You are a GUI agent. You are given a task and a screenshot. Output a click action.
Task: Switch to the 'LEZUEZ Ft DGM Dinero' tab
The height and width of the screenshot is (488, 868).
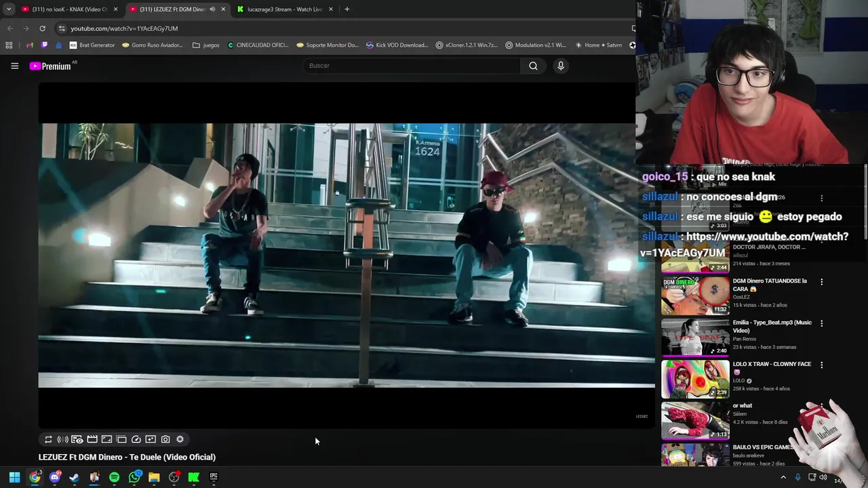178,9
